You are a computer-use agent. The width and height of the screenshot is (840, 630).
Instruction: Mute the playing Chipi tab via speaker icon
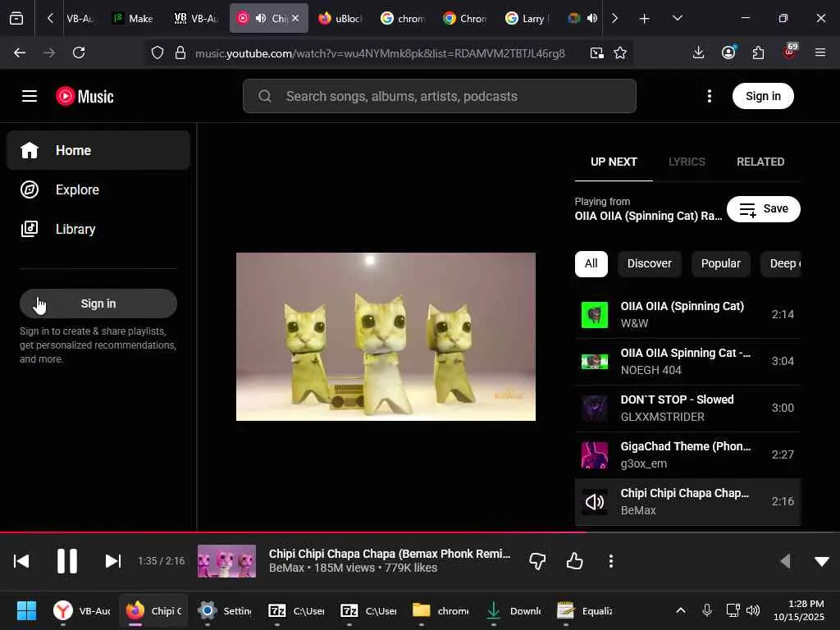pos(261,18)
